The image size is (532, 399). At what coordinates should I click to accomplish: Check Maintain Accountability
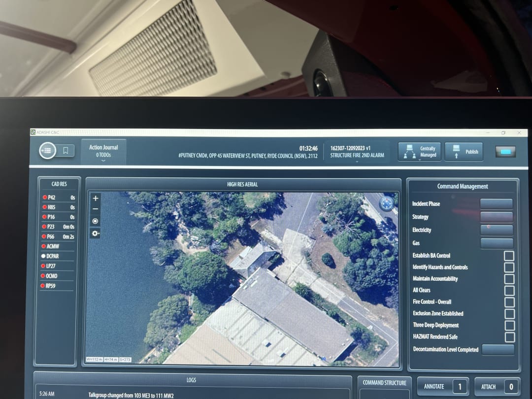point(509,279)
